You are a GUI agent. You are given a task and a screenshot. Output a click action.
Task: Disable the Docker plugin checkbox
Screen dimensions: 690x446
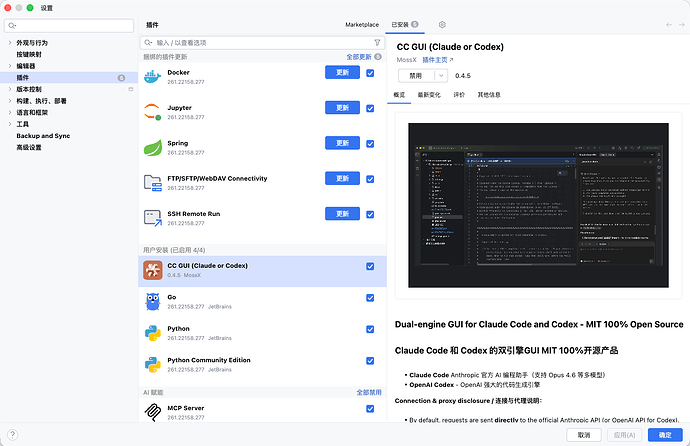[370, 73]
